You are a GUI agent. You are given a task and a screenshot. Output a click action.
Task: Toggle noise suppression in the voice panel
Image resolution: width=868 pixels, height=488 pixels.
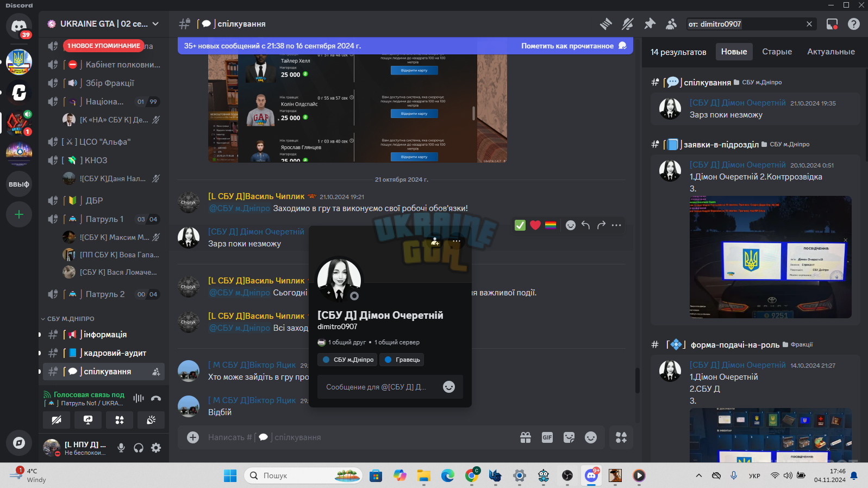pyautogui.click(x=139, y=398)
